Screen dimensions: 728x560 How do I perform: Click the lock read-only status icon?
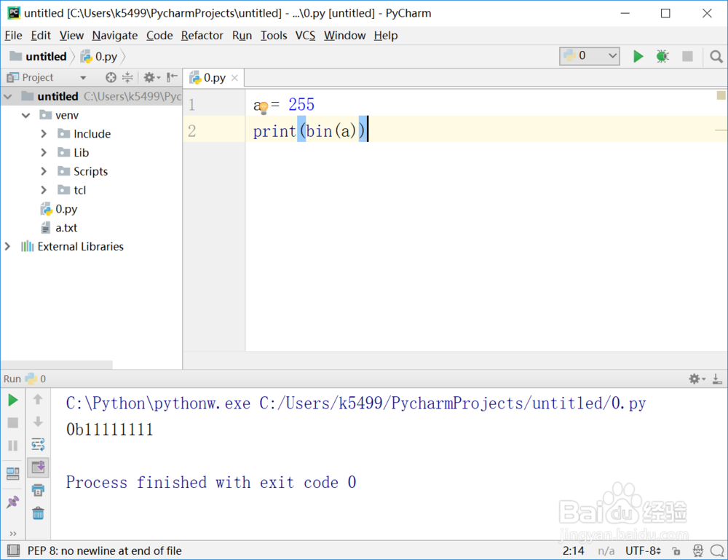click(676, 551)
